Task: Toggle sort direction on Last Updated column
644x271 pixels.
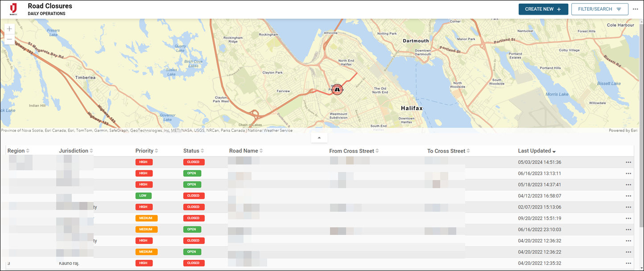Action: 554,151
